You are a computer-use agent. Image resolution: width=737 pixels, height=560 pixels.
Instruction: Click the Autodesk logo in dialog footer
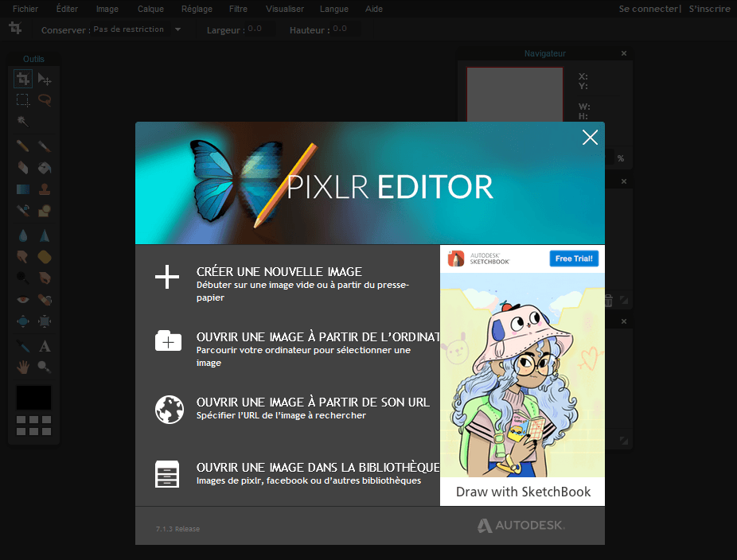[x=521, y=525]
